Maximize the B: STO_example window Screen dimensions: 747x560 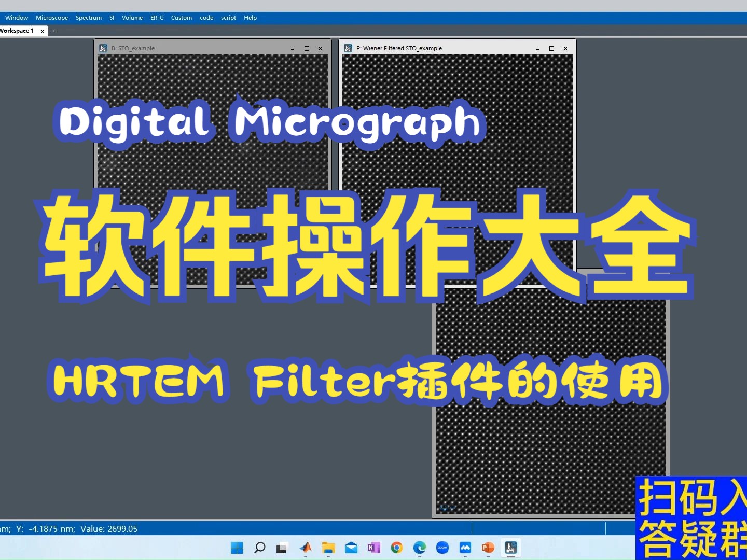tap(307, 49)
